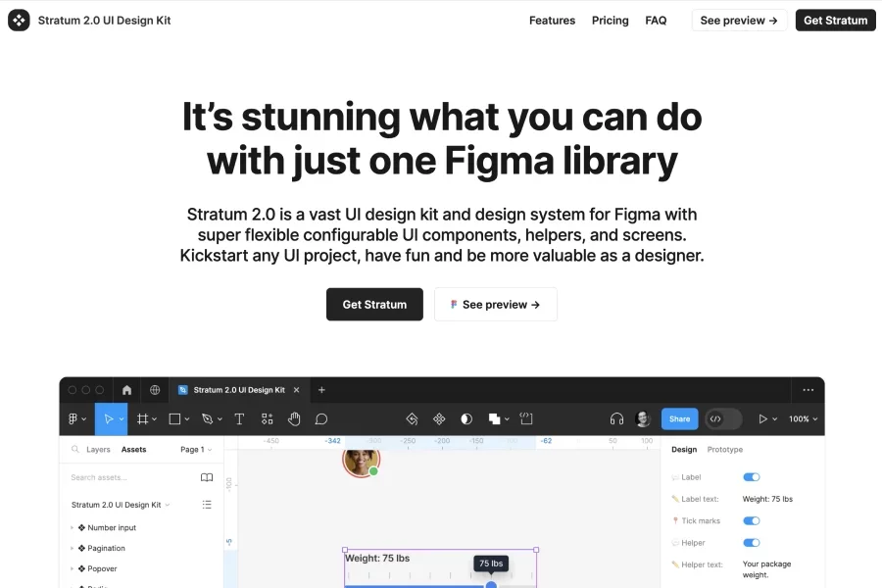Expand the Number input asset group
The height and width of the screenshot is (588, 882).
[x=72, y=527]
